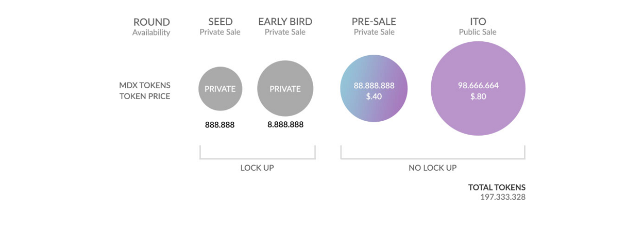The height and width of the screenshot is (226, 644).
Task: Click the NO LOCK UP bracket label
Action: 433,168
